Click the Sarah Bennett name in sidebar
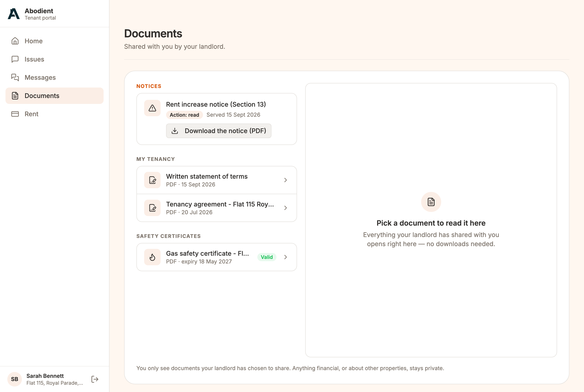The width and height of the screenshot is (584, 392). (45, 376)
